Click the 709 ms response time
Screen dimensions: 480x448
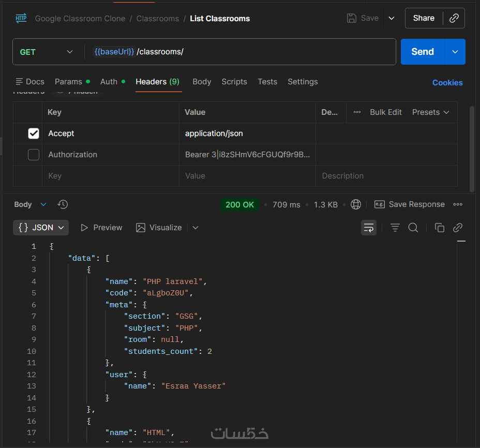[286, 204]
